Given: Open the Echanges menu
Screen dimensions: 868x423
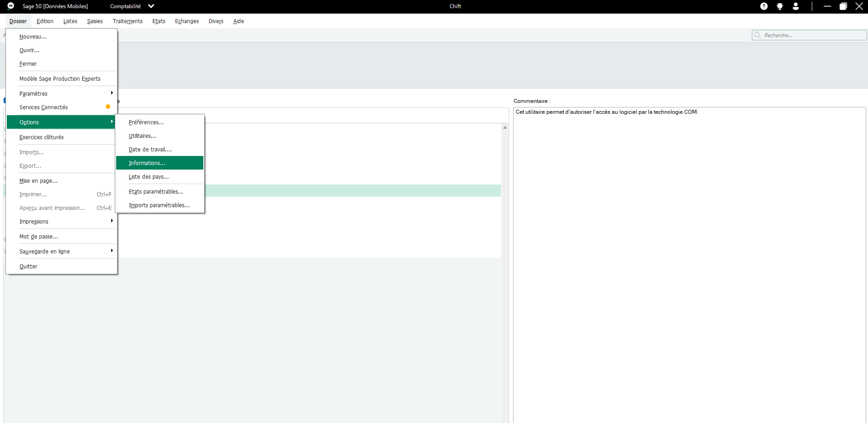Looking at the screenshot, I should [x=187, y=21].
